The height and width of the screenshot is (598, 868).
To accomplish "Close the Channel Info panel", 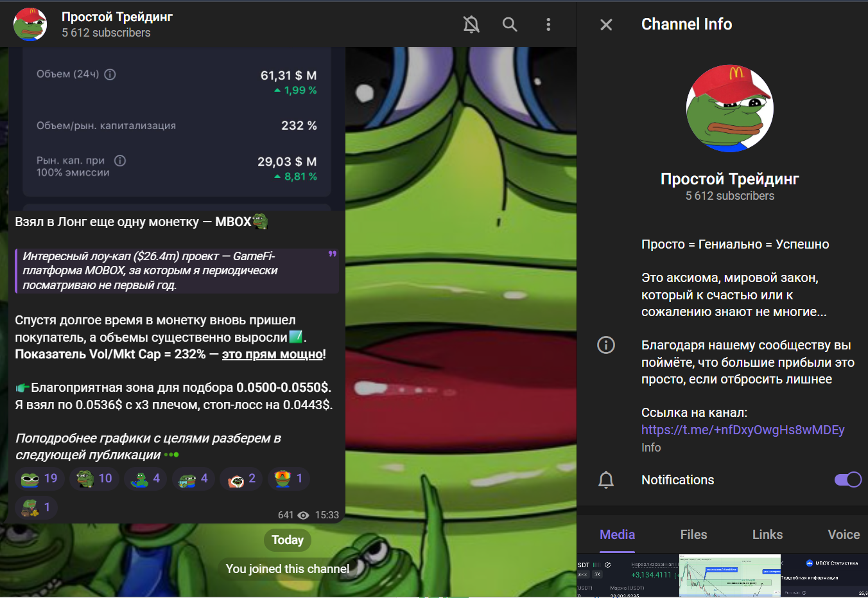I will pos(606,24).
